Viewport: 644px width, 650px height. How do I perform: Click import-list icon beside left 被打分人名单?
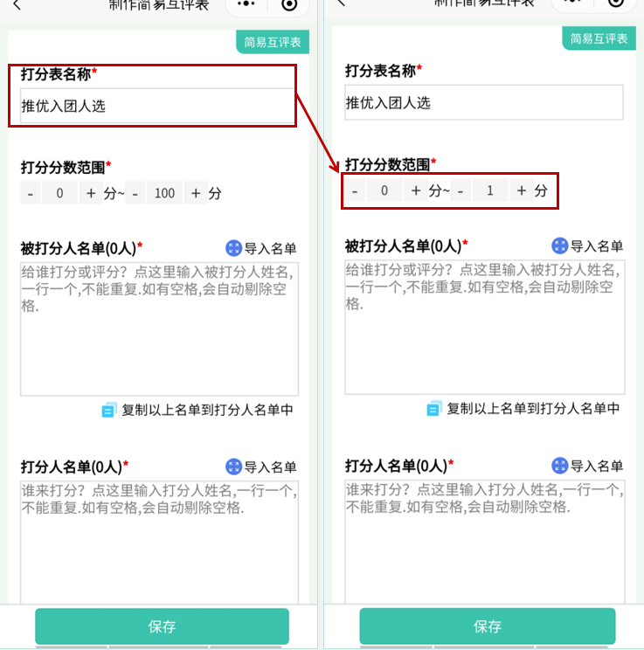(x=233, y=248)
